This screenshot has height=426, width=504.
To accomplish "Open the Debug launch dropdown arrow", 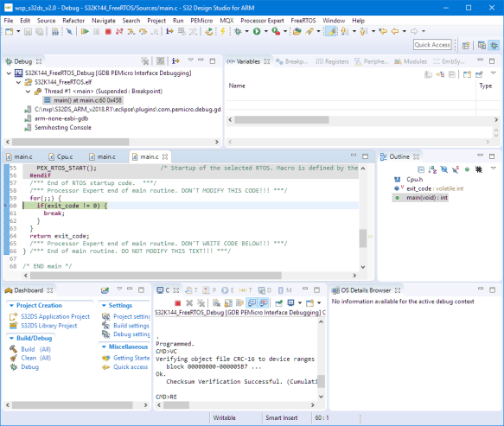I will (247, 31).
